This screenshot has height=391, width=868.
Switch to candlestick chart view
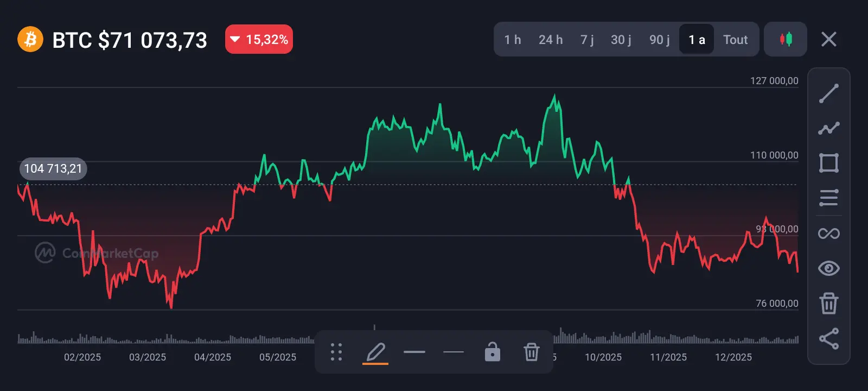[786, 39]
